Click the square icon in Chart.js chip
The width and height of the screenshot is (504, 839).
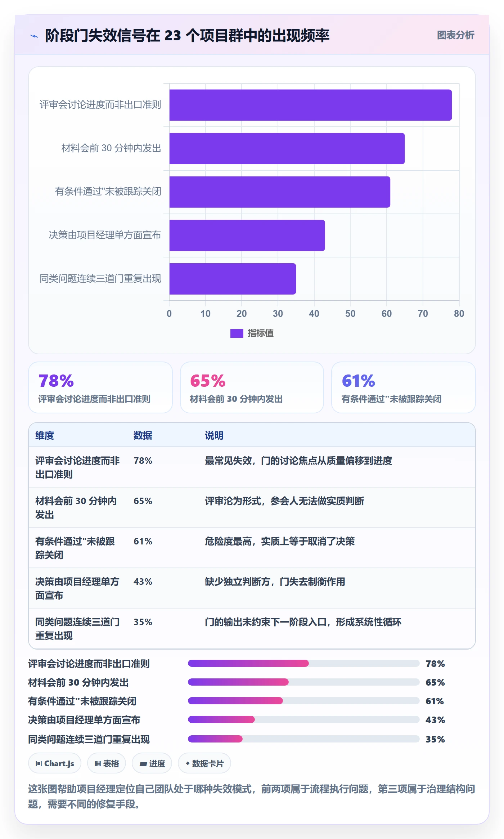click(x=39, y=764)
